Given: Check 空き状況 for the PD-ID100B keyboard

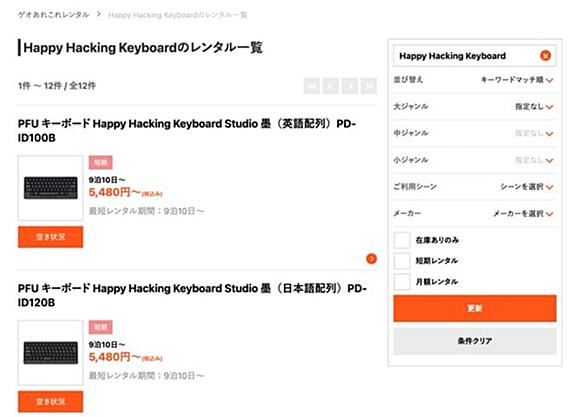Looking at the screenshot, I should (x=50, y=237).
